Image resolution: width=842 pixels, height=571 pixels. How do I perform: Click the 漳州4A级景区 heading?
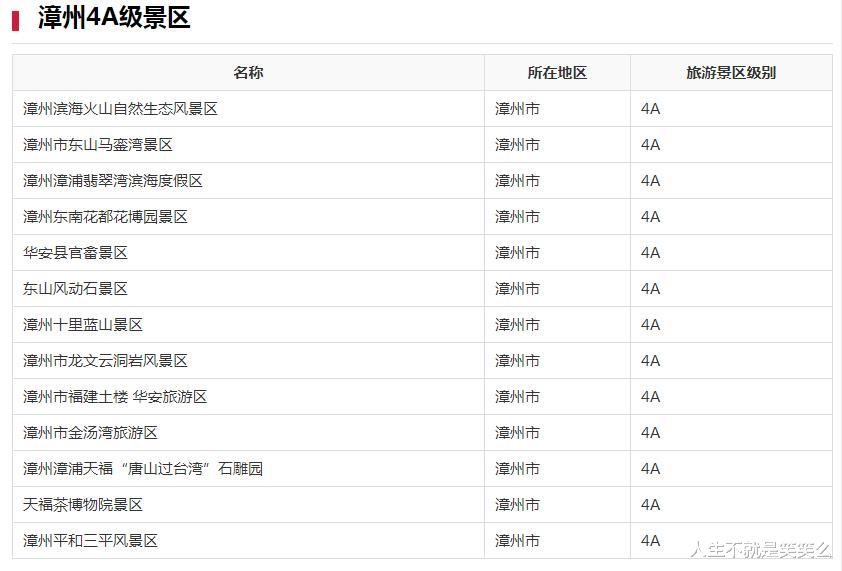(114, 18)
